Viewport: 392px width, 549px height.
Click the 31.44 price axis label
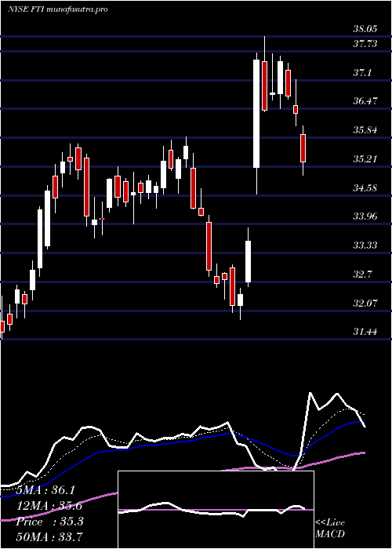click(365, 332)
